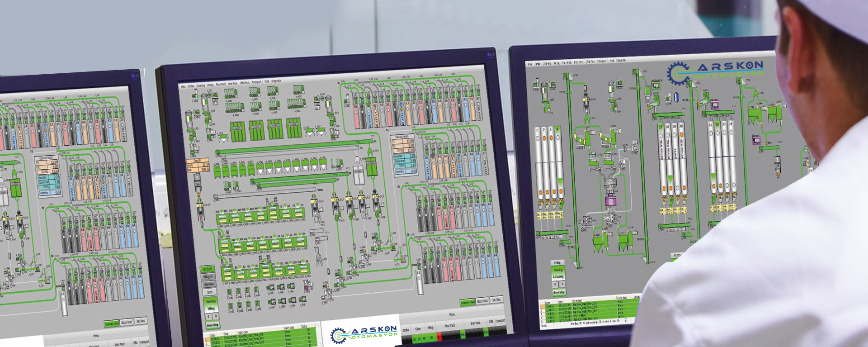Click L.Cleaning indicator on right monitor
Image resolution: width=868 pixels, height=347 pixels.
click(x=558, y=277)
